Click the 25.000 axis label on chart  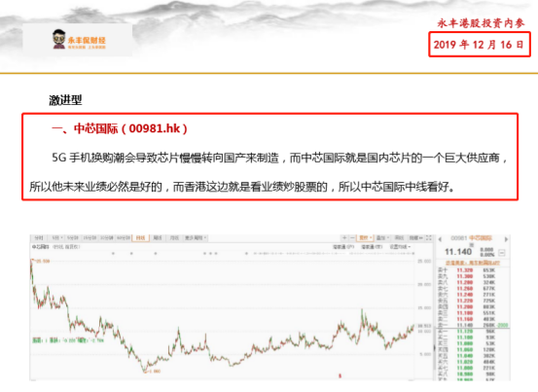point(424,262)
